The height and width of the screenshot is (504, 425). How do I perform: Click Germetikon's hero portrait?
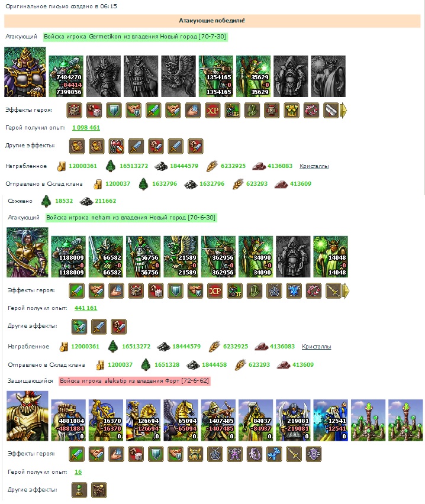click(25, 72)
